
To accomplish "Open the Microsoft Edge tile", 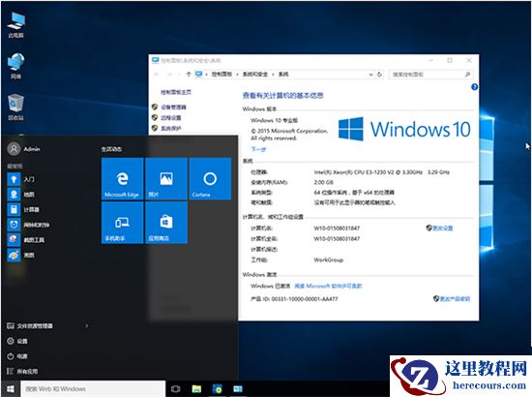I will pyautogui.click(x=122, y=178).
